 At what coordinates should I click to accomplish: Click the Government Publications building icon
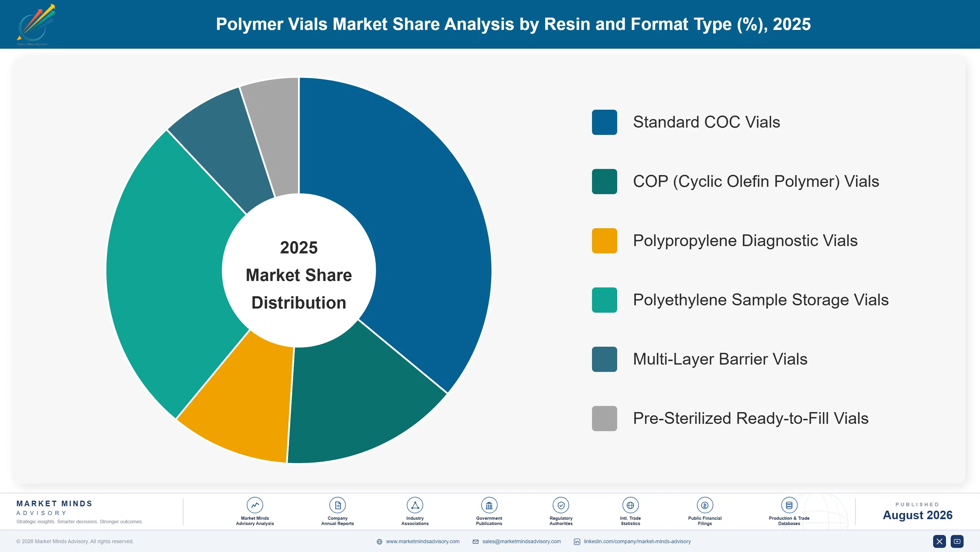(x=489, y=505)
